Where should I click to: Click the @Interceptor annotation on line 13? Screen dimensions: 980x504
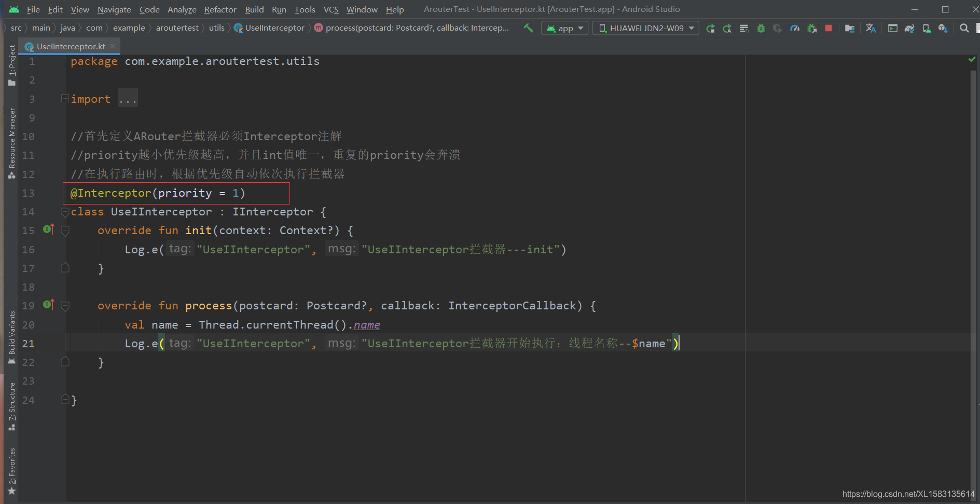click(111, 193)
